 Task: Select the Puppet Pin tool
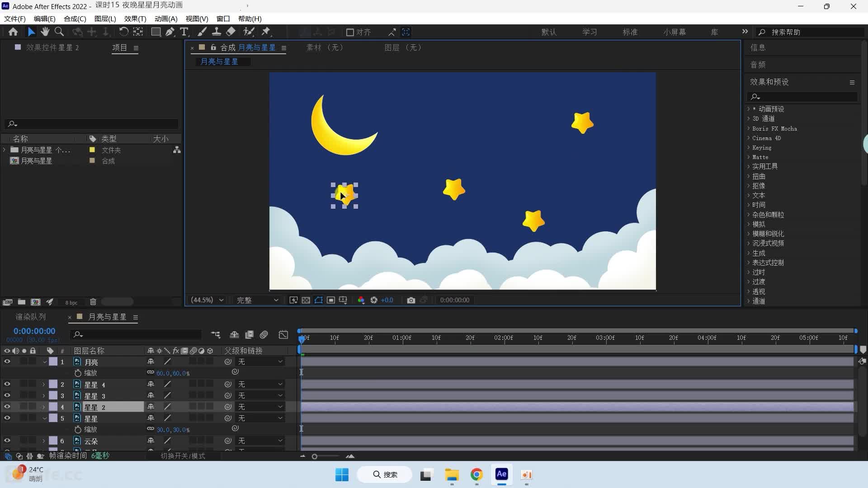pos(266,32)
